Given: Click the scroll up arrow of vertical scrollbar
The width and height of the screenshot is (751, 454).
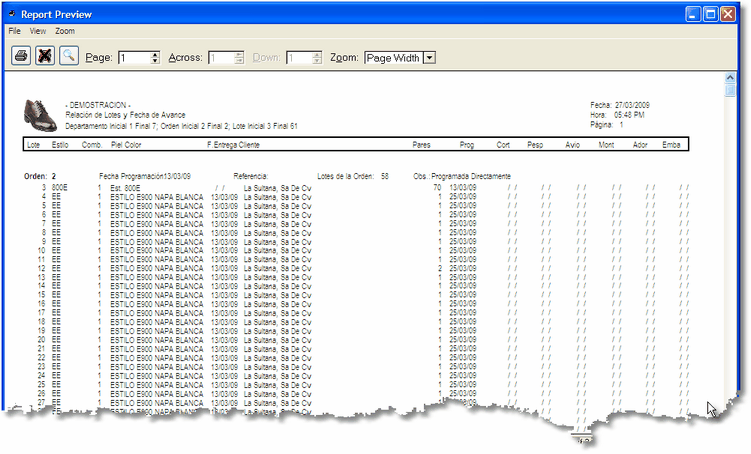Looking at the screenshot, I should (x=730, y=78).
